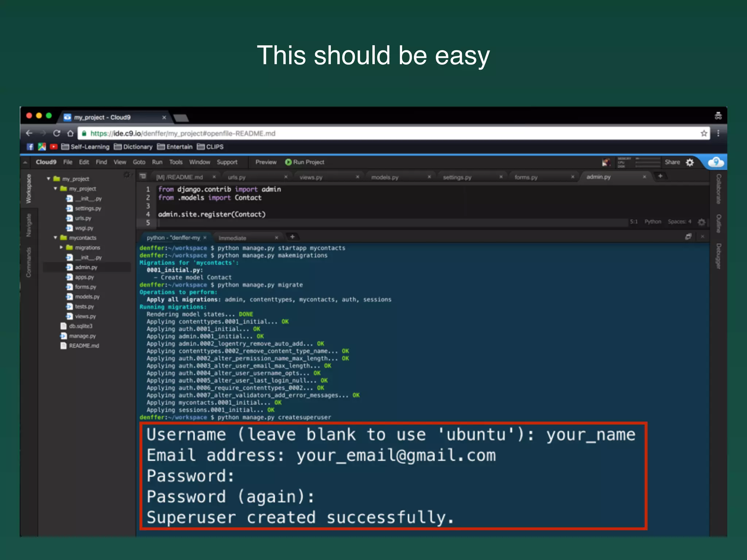Click the browser reload icon
Image resolution: width=747 pixels, height=560 pixels.
coord(57,133)
